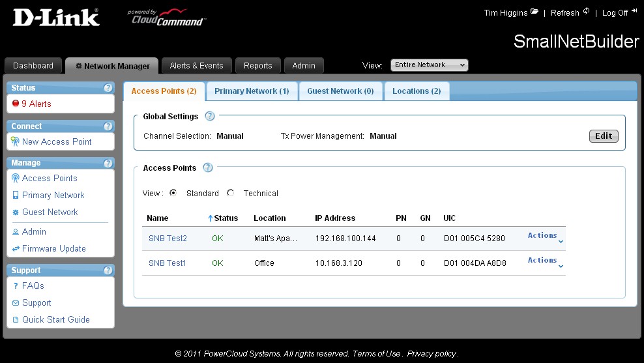Click the folder icon beside Tim Higgins

pyautogui.click(x=534, y=12)
